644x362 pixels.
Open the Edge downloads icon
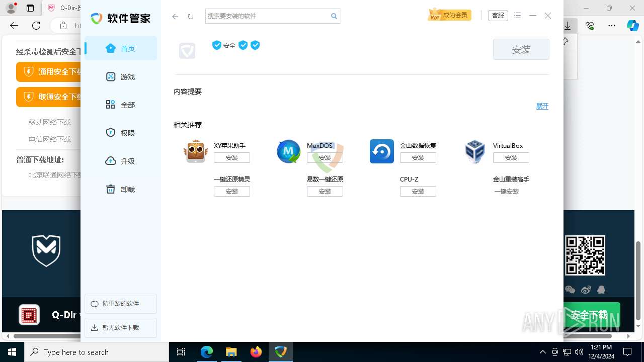tap(568, 26)
